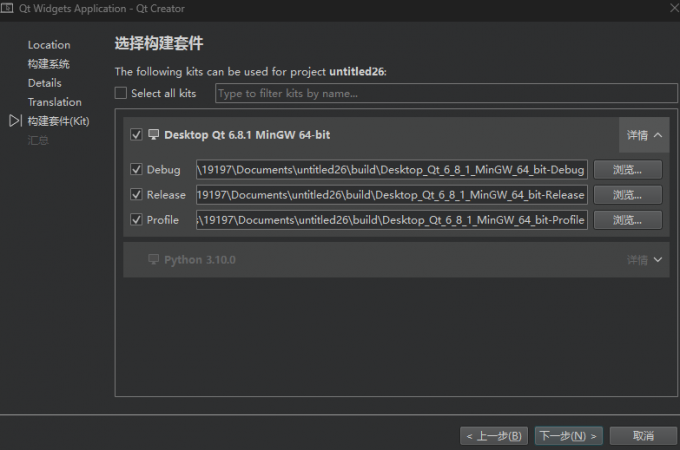Enable the Select all kits checkbox

coord(121,94)
